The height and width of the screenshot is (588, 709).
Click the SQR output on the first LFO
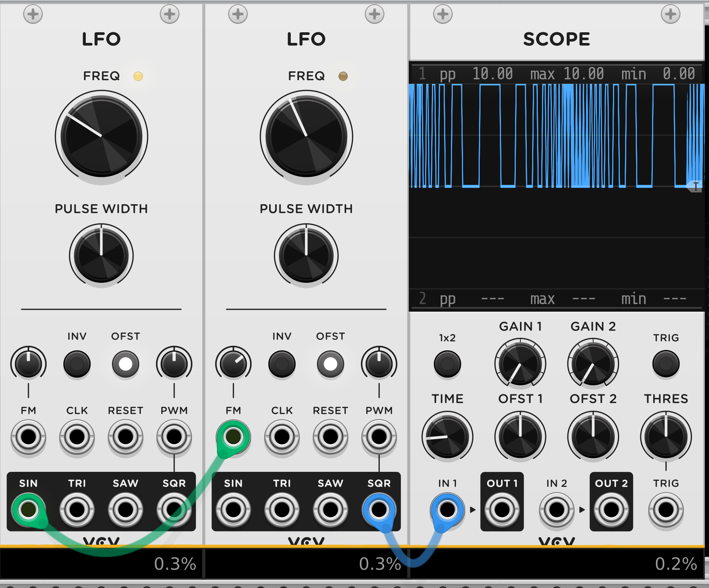174,509
